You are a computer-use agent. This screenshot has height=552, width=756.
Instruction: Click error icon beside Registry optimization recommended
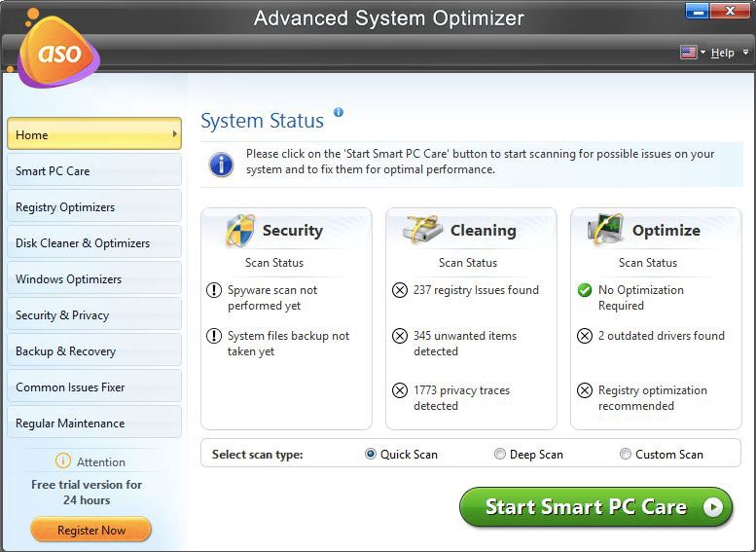585,389
